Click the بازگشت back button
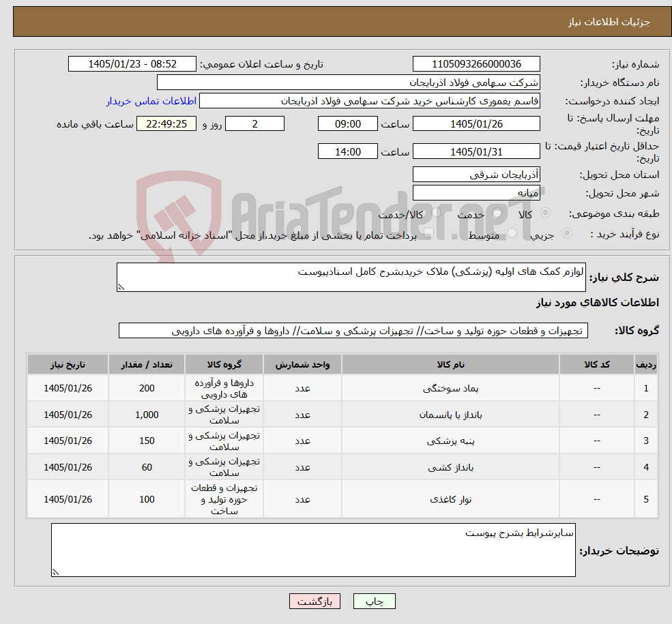The image size is (672, 624). [x=315, y=601]
